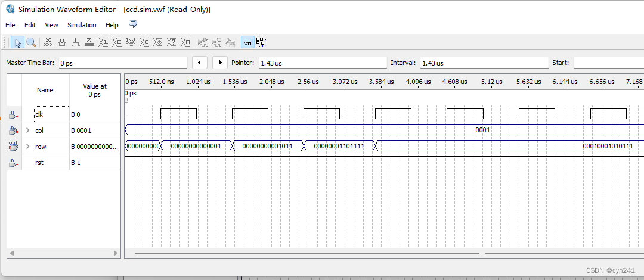The image size is (644, 280).
Task: Click row waveform segment 00000001101111
Action: click(339, 146)
